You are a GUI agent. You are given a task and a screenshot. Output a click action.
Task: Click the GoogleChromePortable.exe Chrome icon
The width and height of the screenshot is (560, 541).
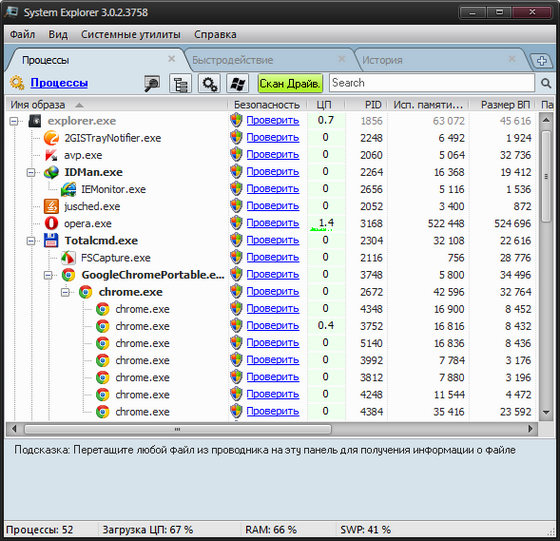(68, 275)
